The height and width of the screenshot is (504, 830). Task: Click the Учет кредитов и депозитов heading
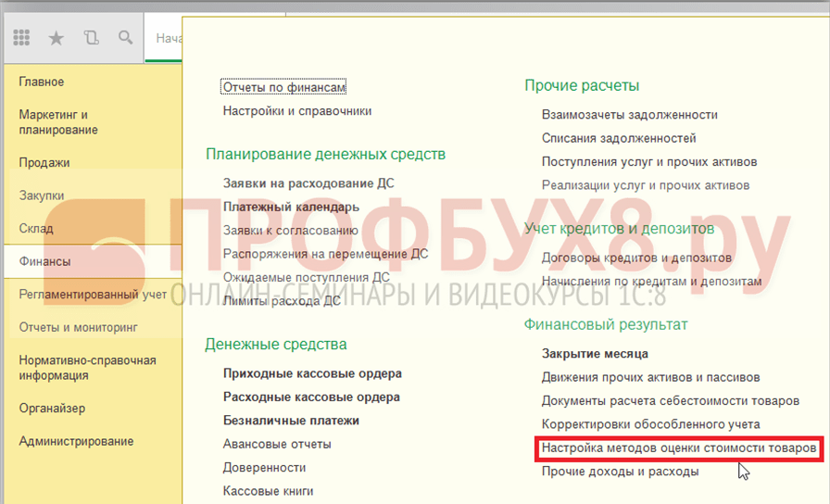[620, 228]
